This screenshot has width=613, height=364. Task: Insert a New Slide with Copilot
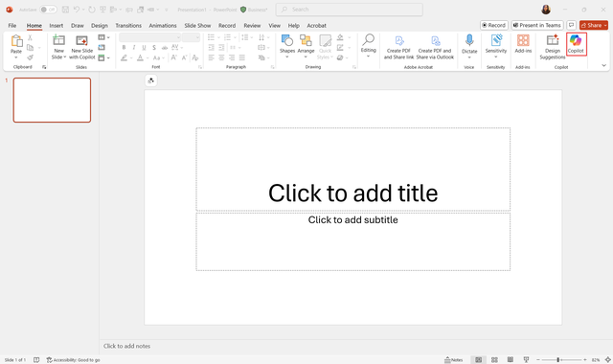tap(82, 47)
